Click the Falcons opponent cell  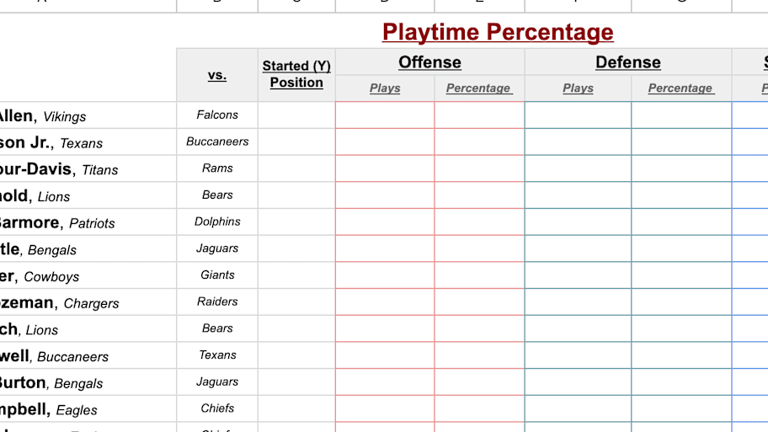point(217,115)
